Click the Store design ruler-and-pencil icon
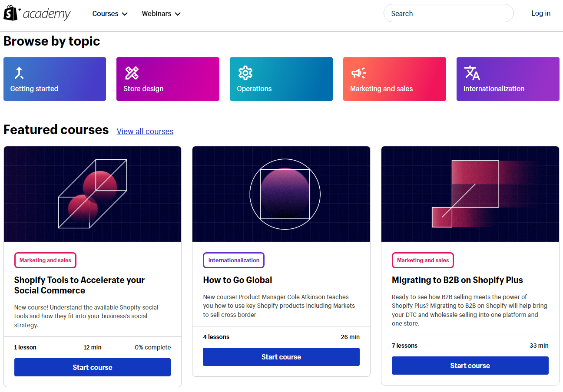 coord(132,72)
